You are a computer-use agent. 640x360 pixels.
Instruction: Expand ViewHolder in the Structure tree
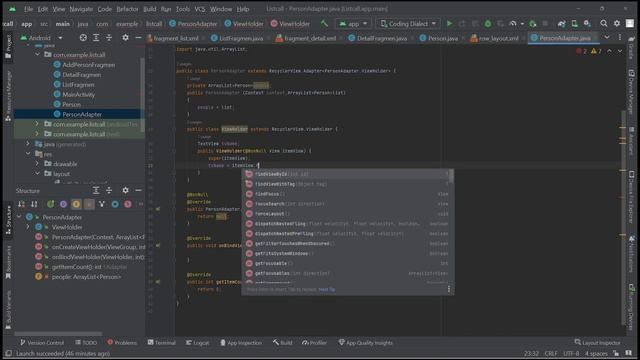(28, 227)
